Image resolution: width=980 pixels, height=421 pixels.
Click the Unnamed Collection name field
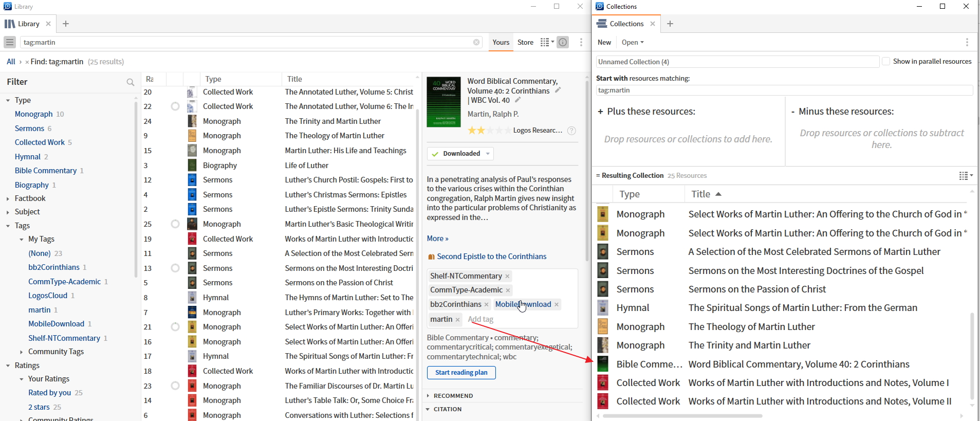[737, 62]
